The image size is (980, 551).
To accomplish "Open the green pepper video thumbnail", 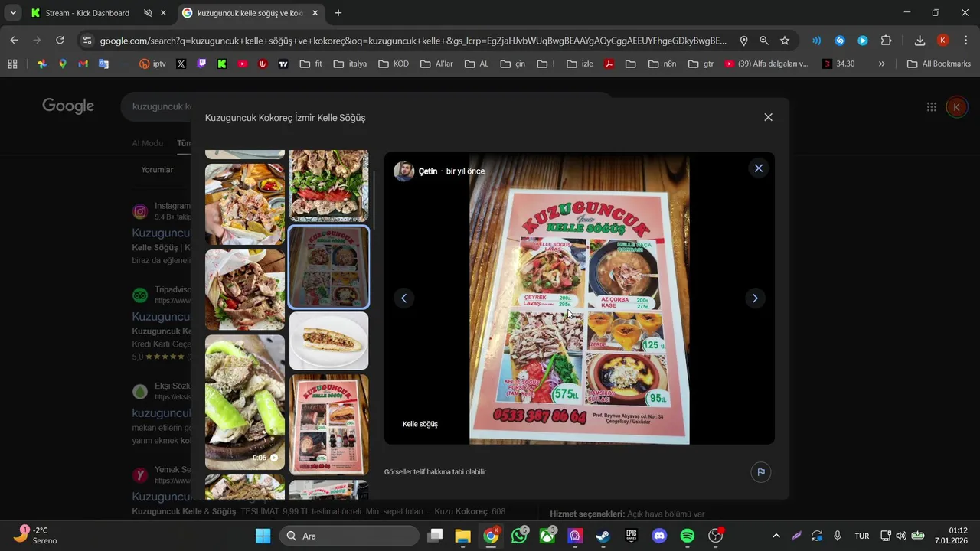I will (245, 402).
